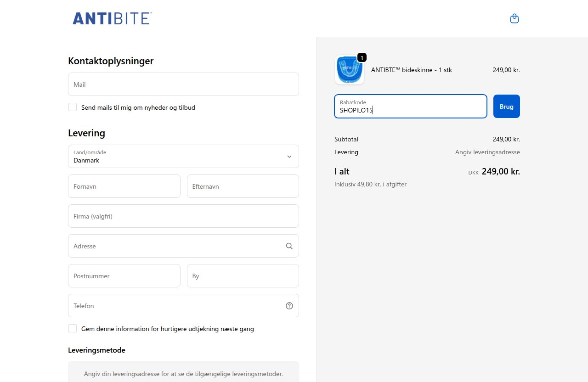Apply the discount code with Brug button
The width and height of the screenshot is (588, 382).
click(x=507, y=106)
